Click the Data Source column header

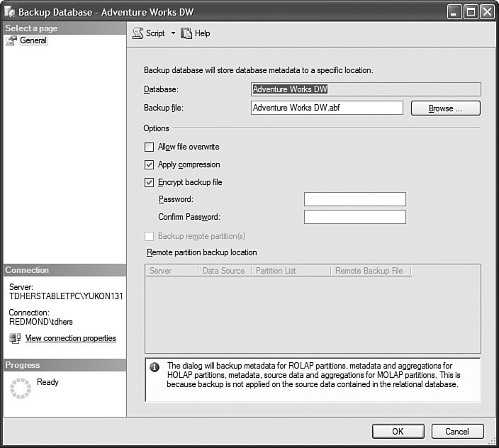tap(225, 271)
